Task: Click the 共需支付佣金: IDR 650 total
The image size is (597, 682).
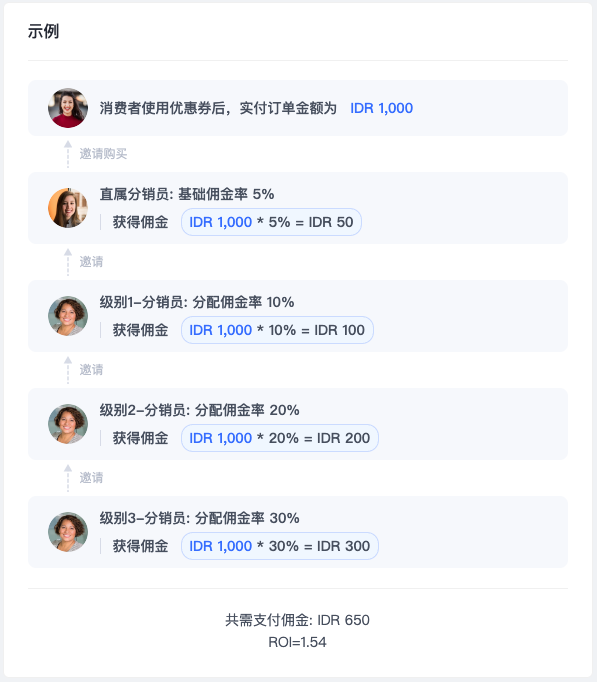Action: tap(297, 620)
